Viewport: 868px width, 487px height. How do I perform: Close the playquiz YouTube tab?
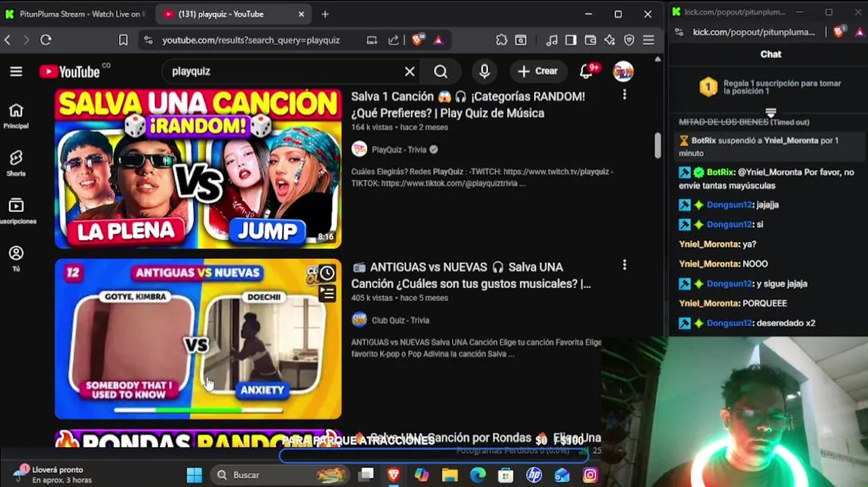click(x=302, y=14)
